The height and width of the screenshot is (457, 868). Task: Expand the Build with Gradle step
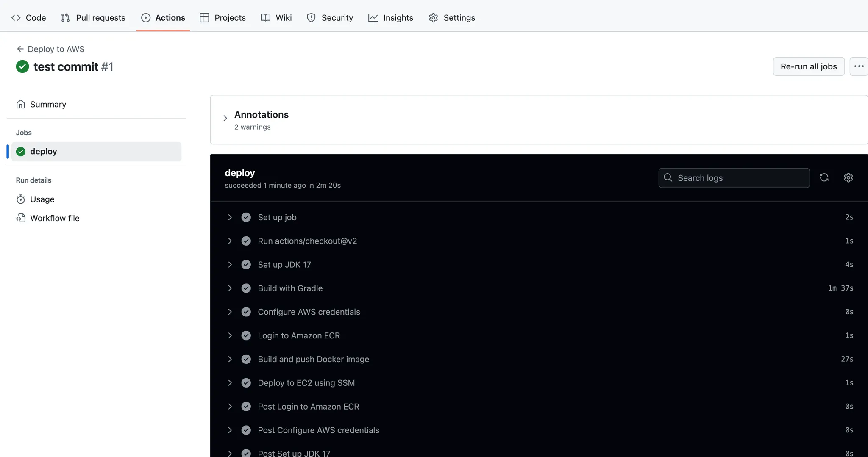click(x=230, y=288)
